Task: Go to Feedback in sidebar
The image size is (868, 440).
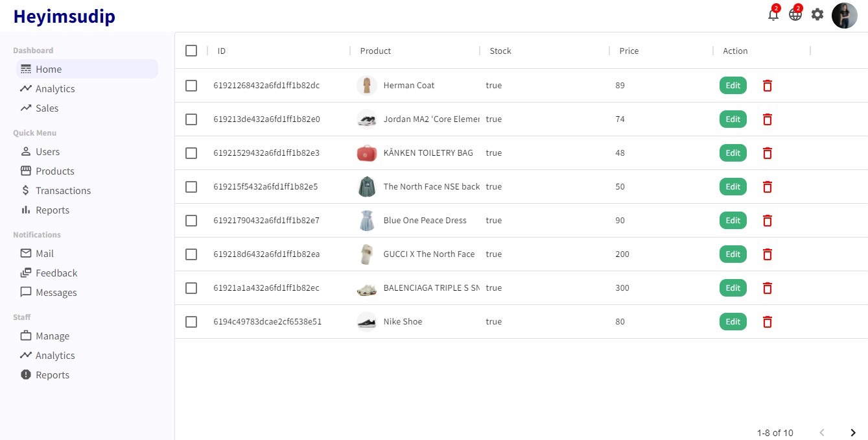Action: 87,273
